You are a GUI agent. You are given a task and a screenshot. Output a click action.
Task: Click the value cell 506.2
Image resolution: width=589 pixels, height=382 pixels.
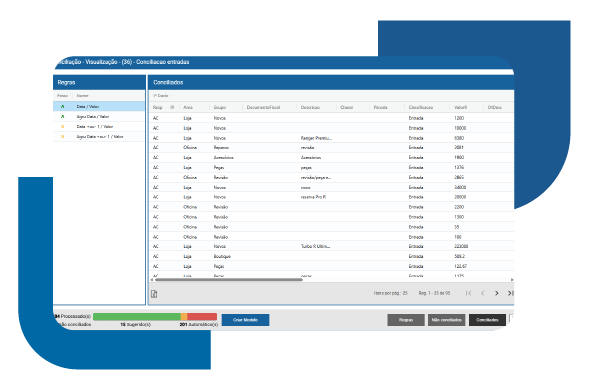tap(459, 257)
